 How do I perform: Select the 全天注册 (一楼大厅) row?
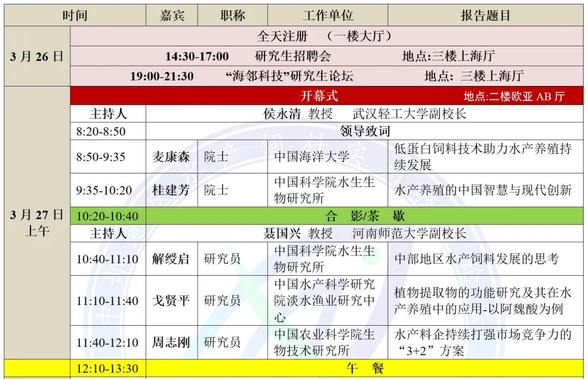(x=327, y=36)
